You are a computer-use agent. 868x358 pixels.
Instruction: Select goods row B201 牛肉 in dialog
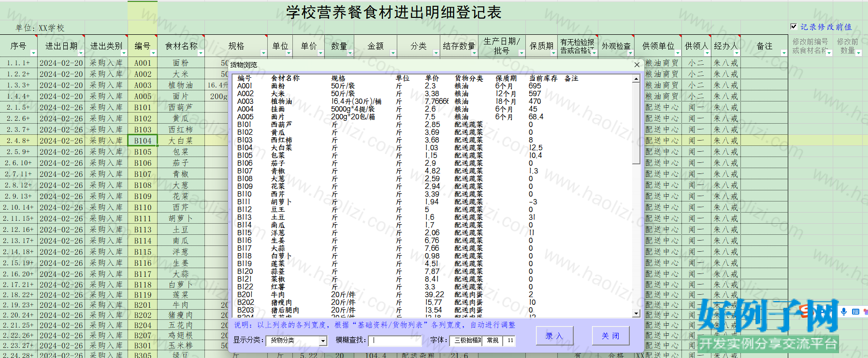tap(433, 295)
